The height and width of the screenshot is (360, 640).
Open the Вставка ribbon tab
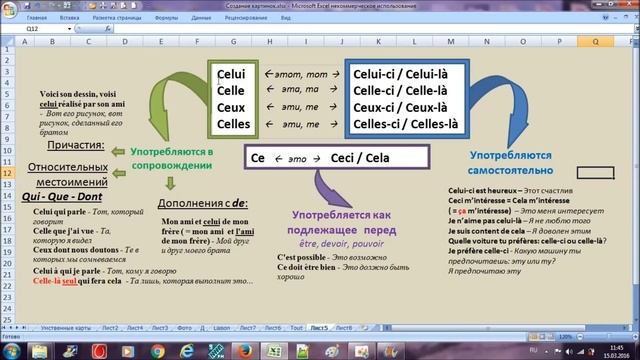click(69, 18)
